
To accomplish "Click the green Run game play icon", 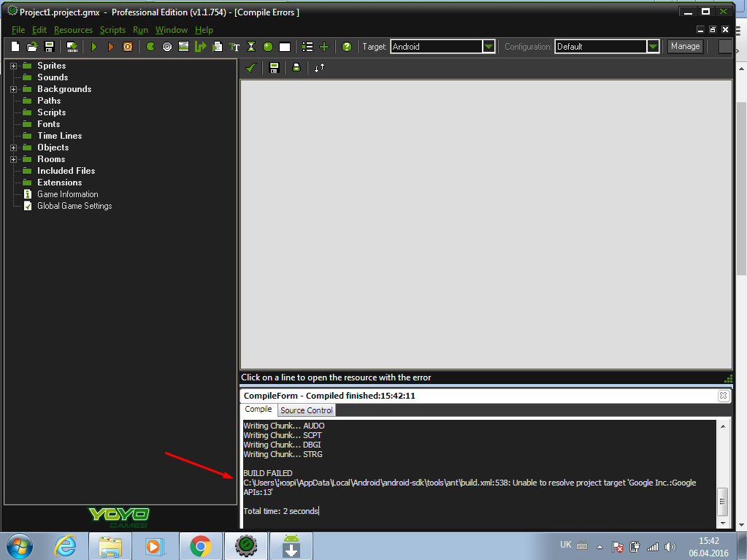I will click(x=94, y=47).
